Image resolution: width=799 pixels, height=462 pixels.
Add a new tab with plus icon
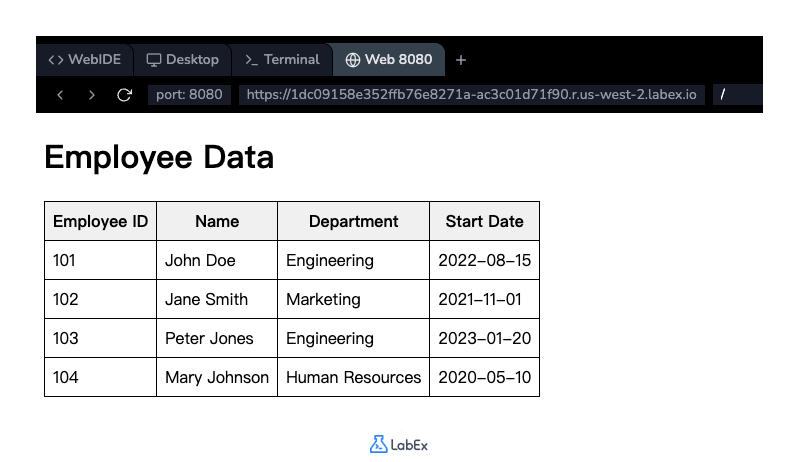(x=461, y=60)
